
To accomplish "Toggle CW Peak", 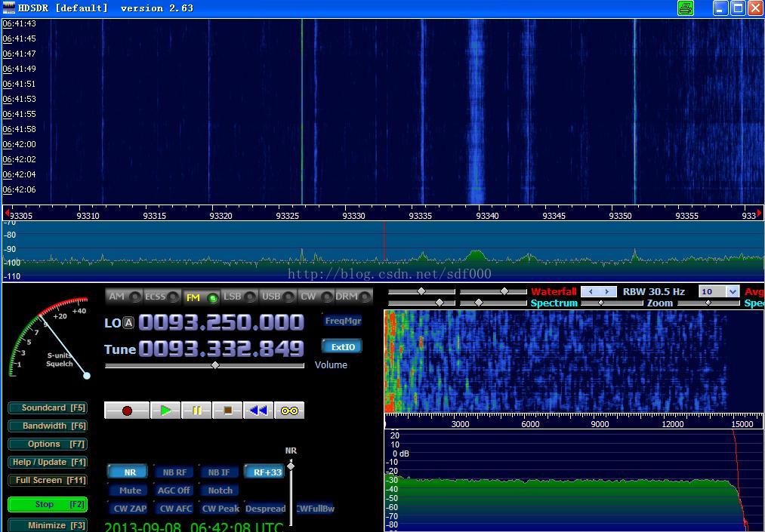I will pos(220,508).
